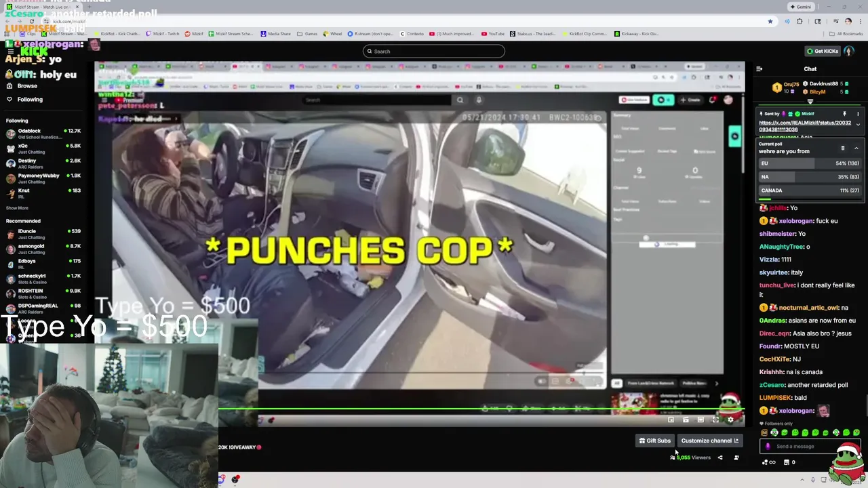Vote CANADA in the poll
This screenshot has width=868, height=488.
tap(810, 190)
